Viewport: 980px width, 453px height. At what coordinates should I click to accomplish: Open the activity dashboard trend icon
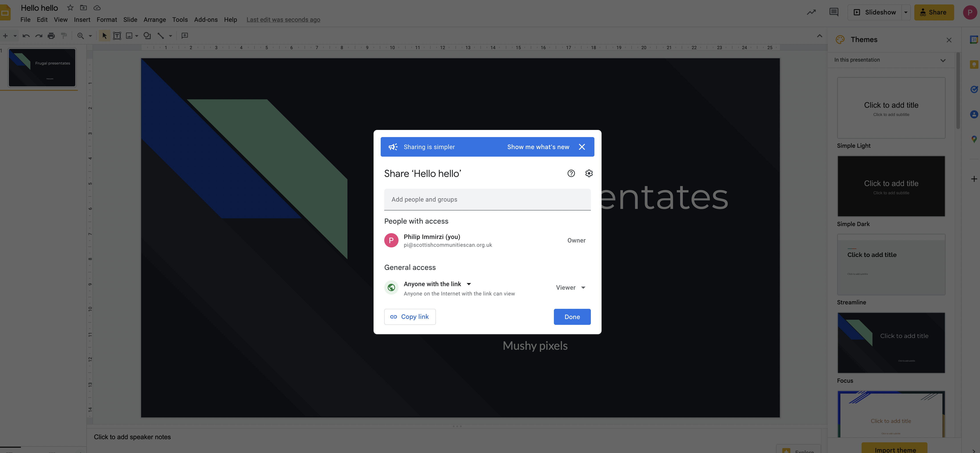coord(811,12)
